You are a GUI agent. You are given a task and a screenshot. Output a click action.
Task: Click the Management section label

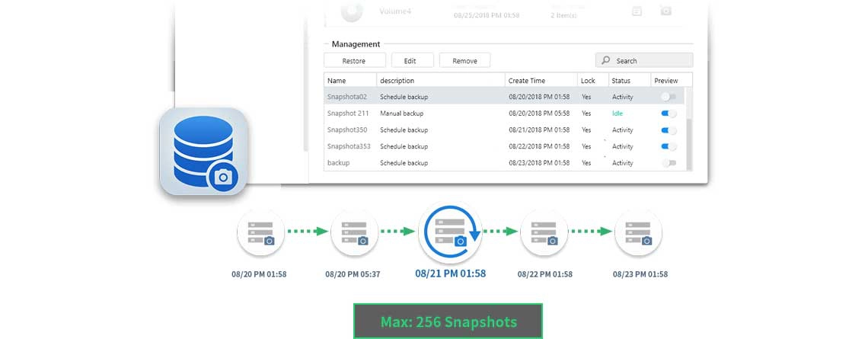coord(356,43)
